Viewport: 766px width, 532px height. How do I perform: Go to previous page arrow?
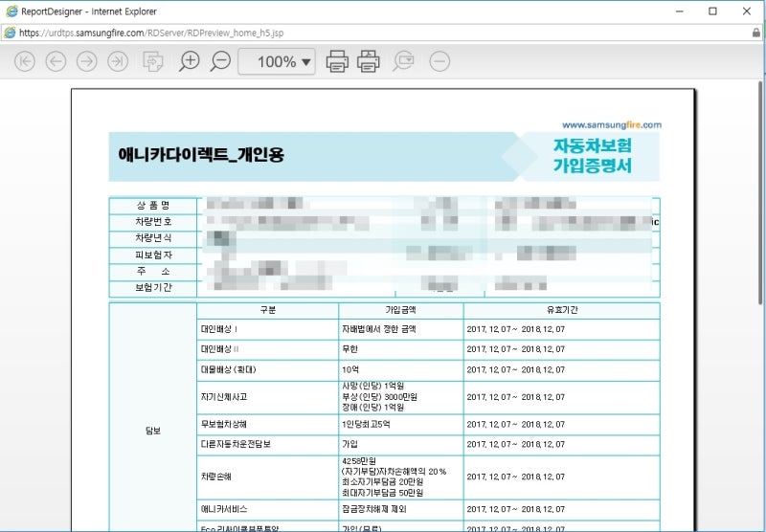click(56, 61)
